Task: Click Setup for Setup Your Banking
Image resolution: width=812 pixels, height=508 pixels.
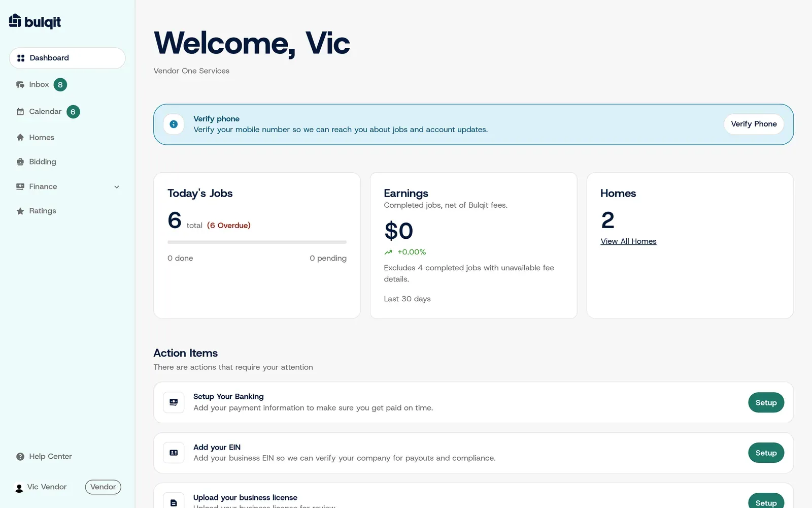Action: tap(766, 402)
